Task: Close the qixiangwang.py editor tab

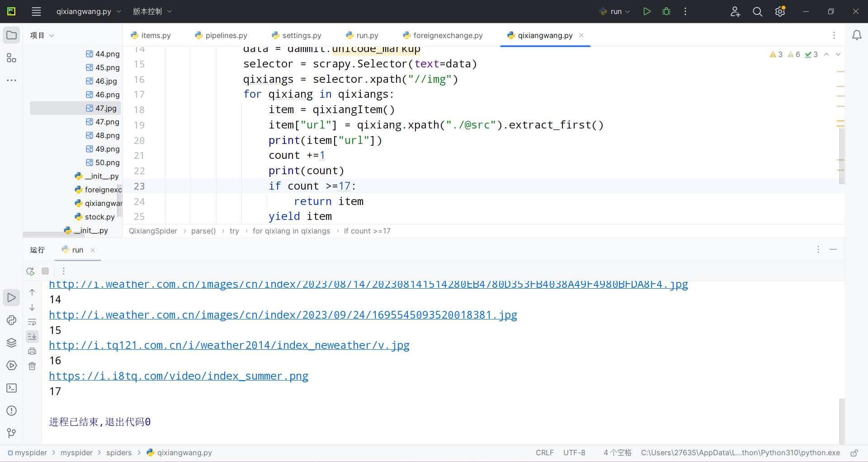Action: click(x=581, y=35)
